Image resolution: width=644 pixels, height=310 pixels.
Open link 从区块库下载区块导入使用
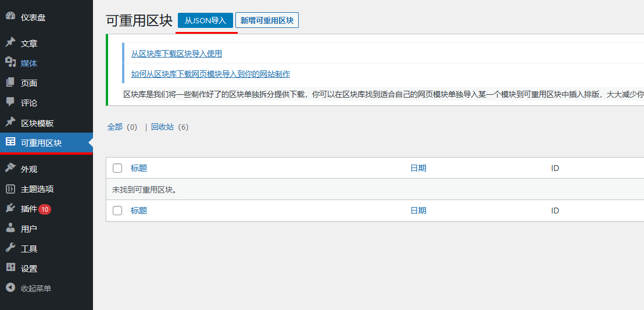point(177,54)
